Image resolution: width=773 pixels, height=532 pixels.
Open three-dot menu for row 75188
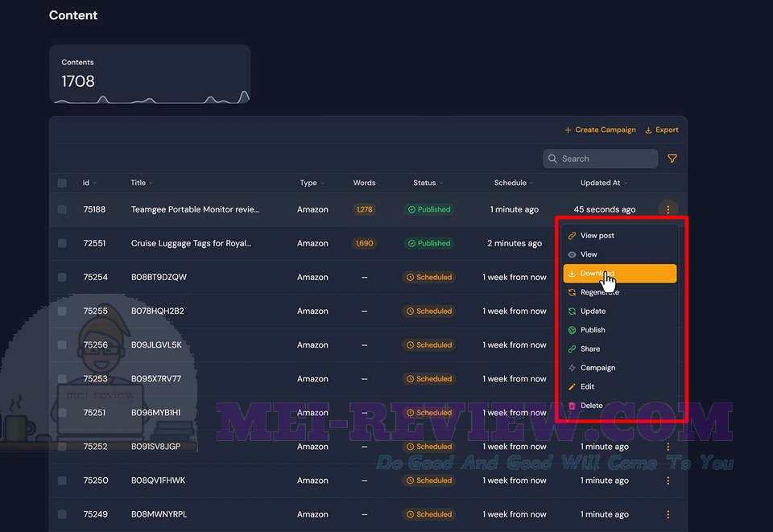668,209
